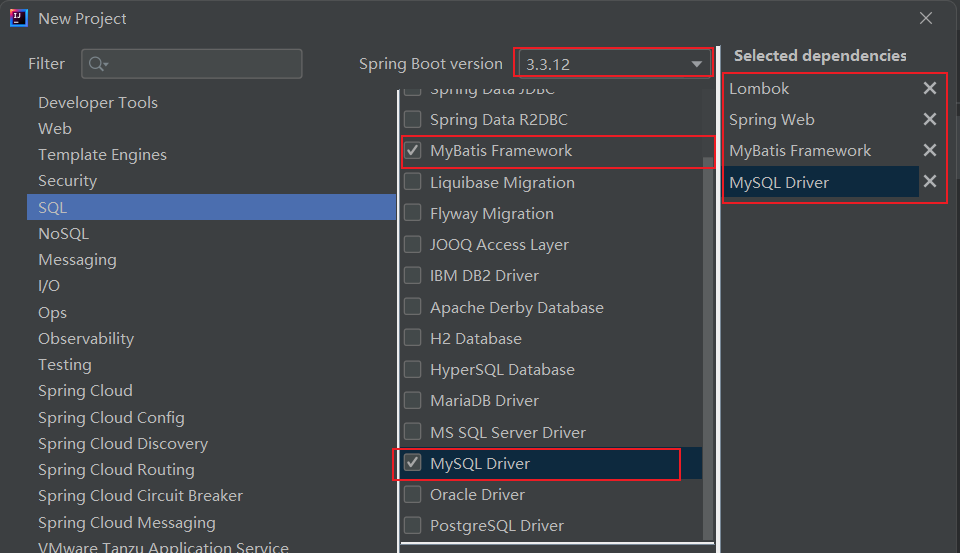The width and height of the screenshot is (960, 553).
Task: Select MySQL Driver in selected dependencies list
Action: pyautogui.click(x=821, y=182)
